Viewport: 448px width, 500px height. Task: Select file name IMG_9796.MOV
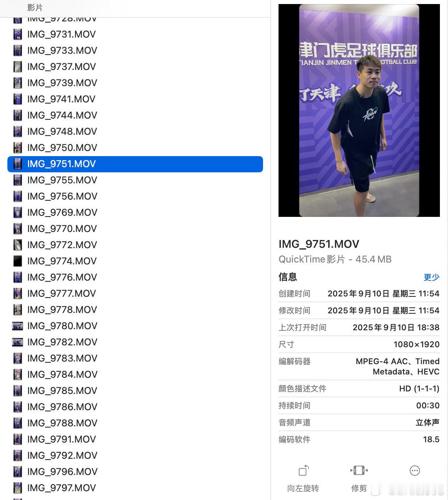pyautogui.click(x=62, y=472)
